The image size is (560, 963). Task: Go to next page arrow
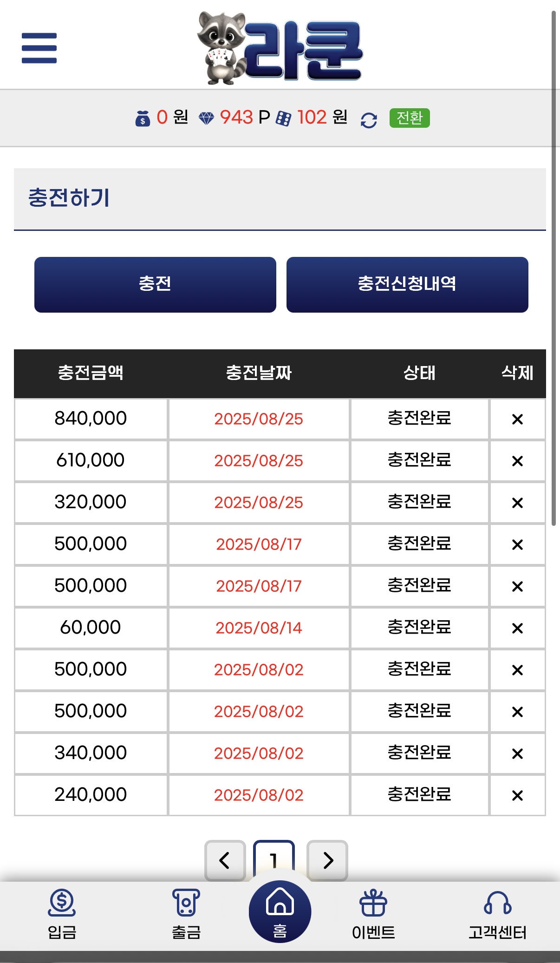(x=327, y=860)
